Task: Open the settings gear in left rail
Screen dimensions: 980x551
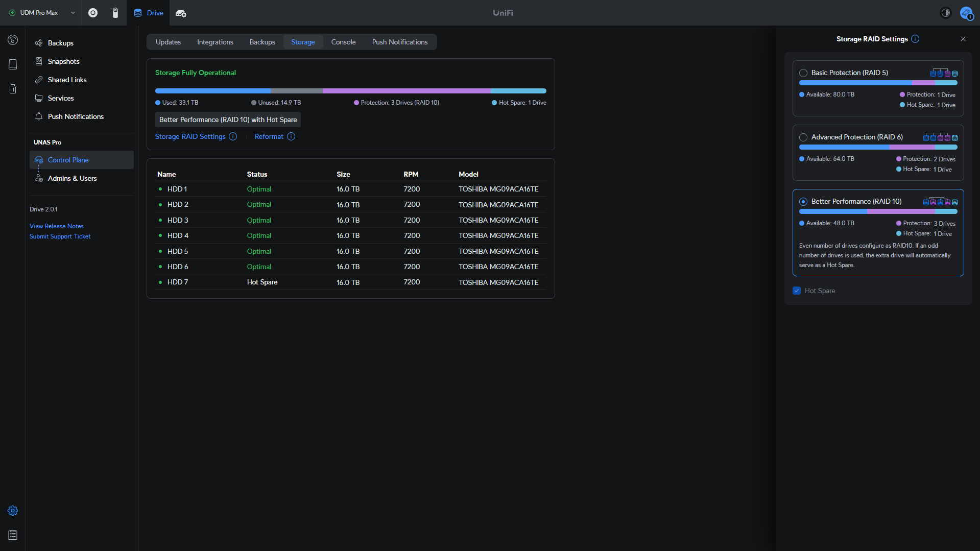Action: pos(13,511)
